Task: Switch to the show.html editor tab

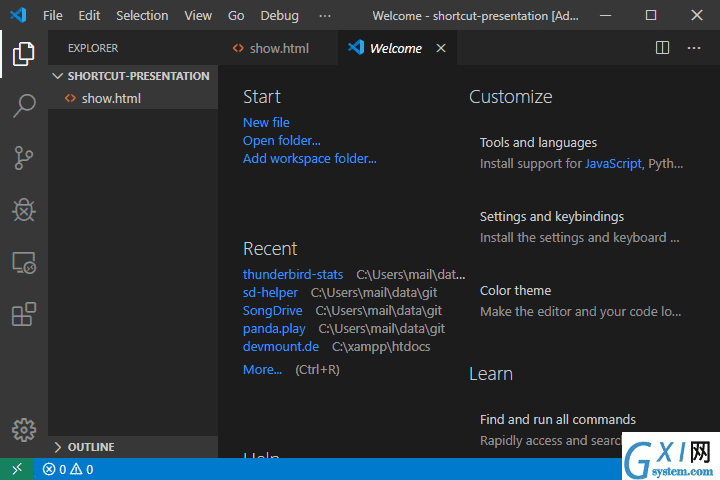Action: 278,48
